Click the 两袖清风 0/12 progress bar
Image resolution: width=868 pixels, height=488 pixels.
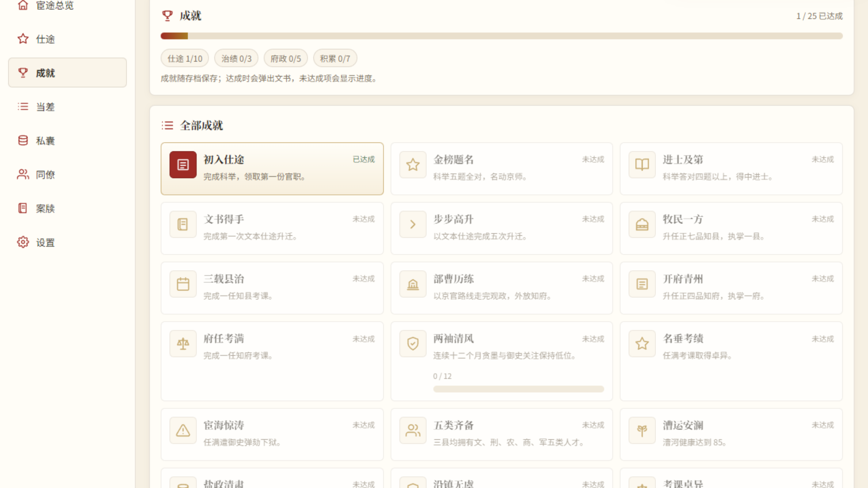point(519,389)
